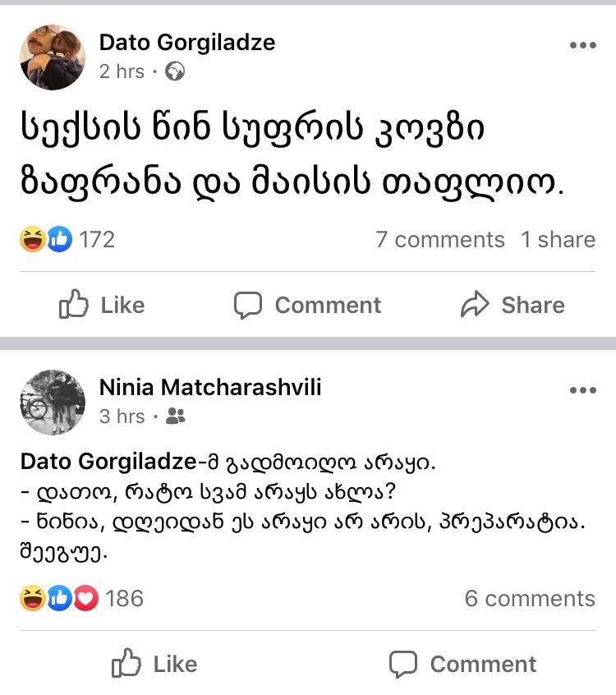Like Dato Gorgiladze's post
616x695 pixels.
point(102,306)
